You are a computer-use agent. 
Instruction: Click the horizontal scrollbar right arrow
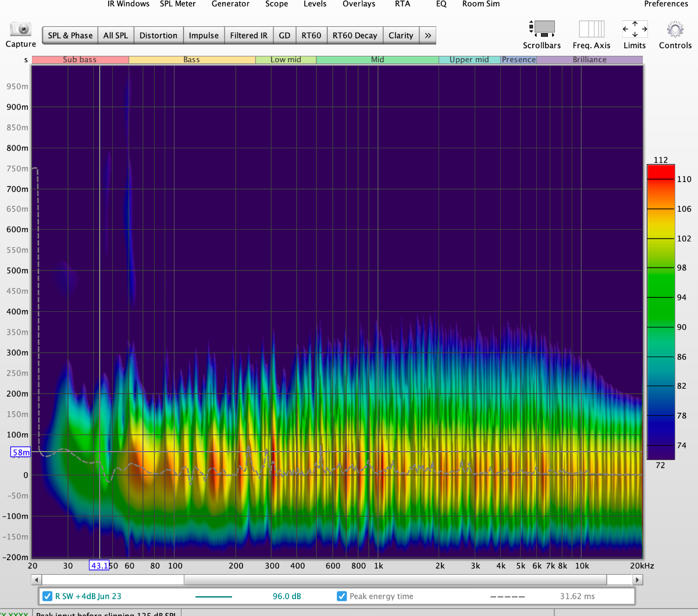(x=638, y=580)
